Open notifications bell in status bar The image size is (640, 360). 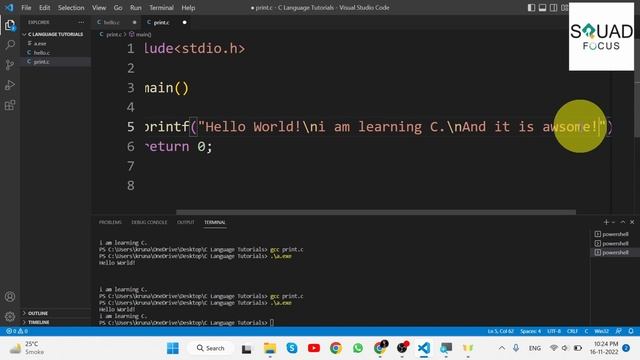pyautogui.click(x=631, y=331)
